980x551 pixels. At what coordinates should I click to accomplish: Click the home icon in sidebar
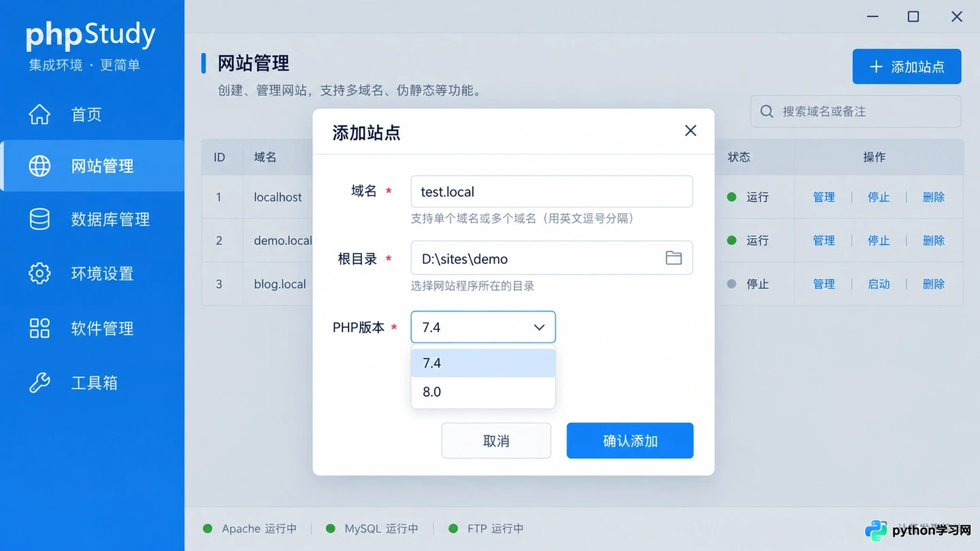pyautogui.click(x=39, y=114)
